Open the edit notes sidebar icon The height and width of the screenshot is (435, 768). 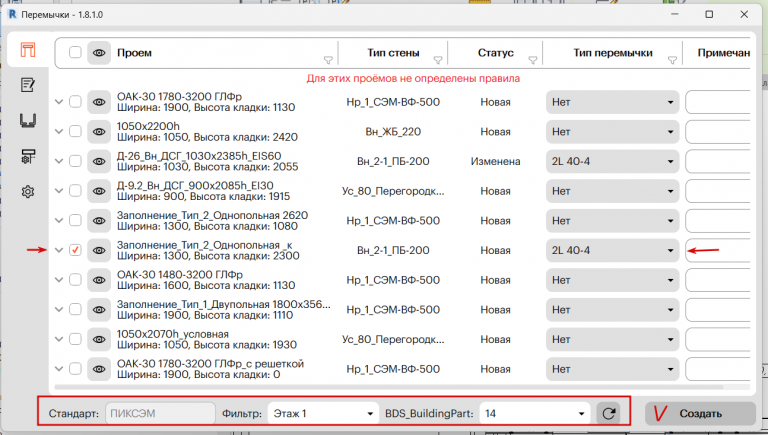pyautogui.click(x=28, y=85)
